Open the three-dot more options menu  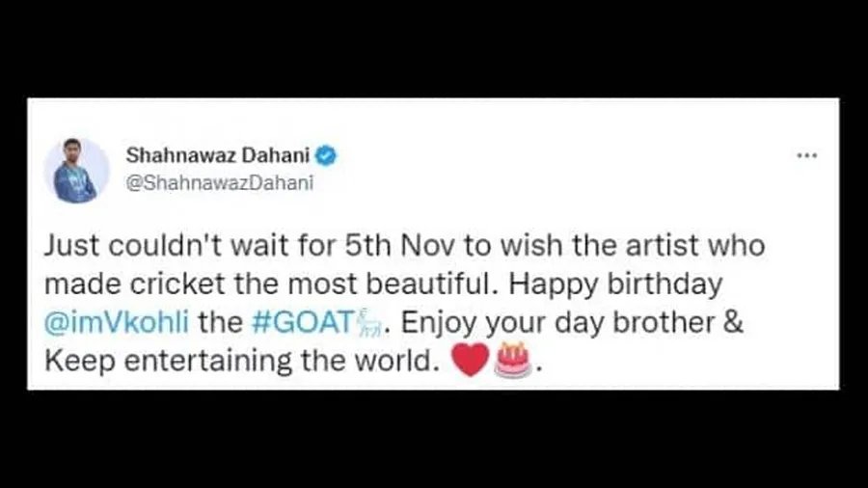click(806, 155)
